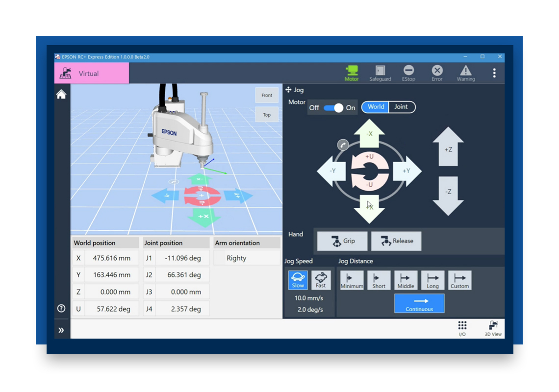Image resolution: width=559 pixels, height=392 pixels.
Task: Open the Virtual robot connection selector
Action: click(x=92, y=73)
